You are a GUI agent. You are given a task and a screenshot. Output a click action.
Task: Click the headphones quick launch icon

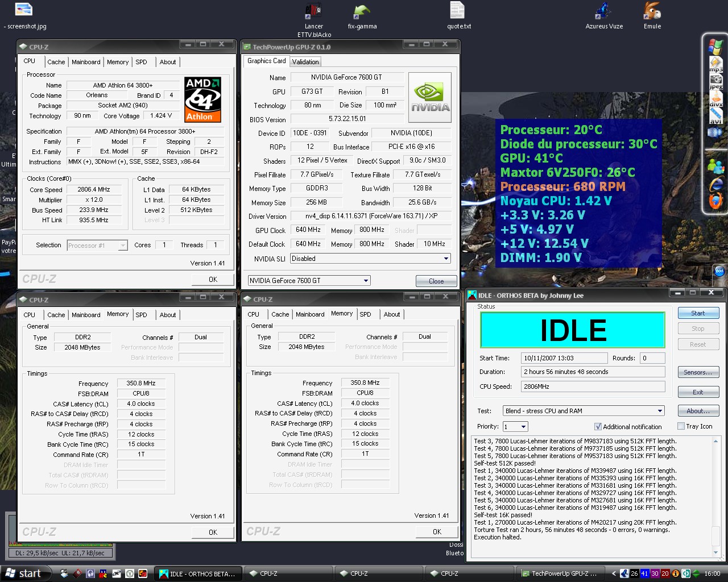coord(90,573)
